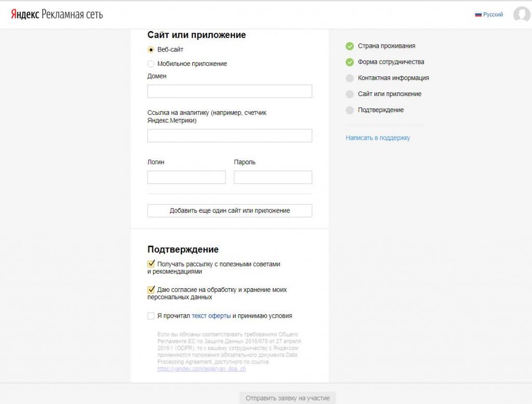Open the user avatar profile icon
532x404 pixels.
tap(521, 15)
